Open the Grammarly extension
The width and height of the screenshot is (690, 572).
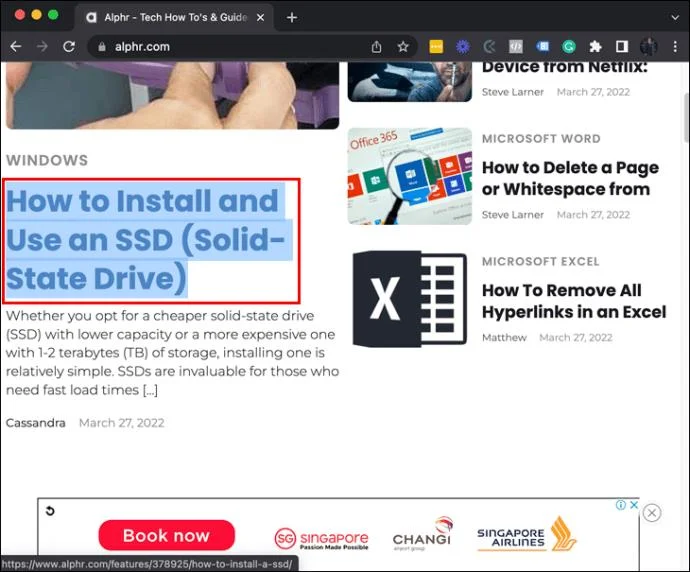tap(569, 47)
